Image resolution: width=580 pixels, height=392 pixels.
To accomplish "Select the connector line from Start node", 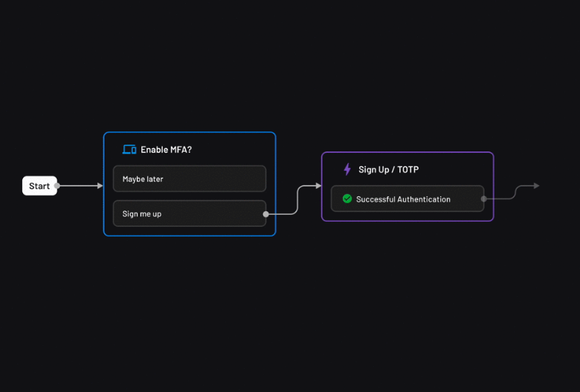I will pos(78,186).
